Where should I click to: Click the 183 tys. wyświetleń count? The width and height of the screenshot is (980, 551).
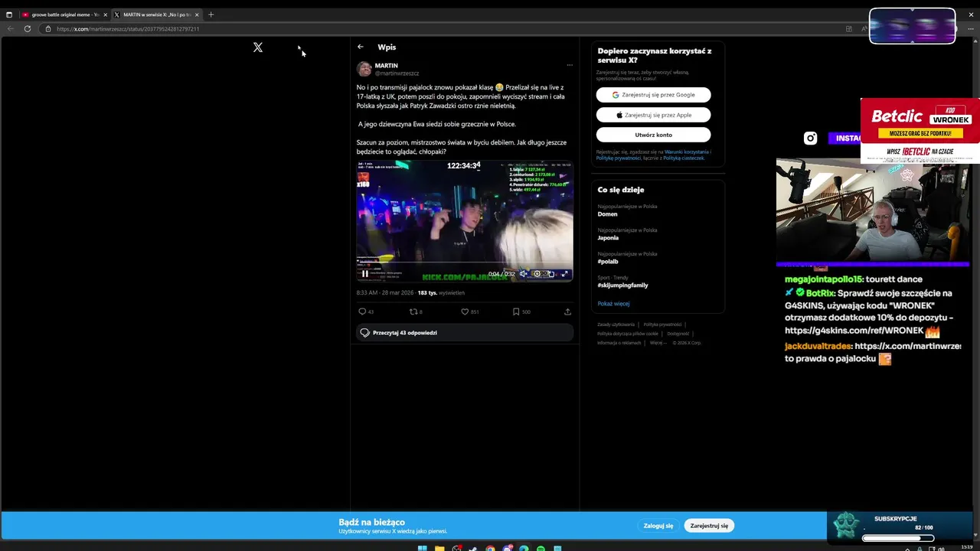pos(441,292)
